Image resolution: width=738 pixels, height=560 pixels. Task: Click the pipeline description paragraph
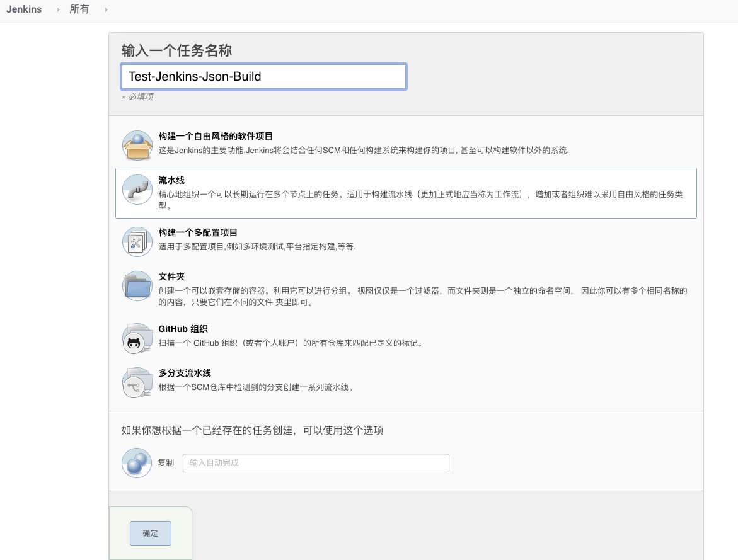click(x=420, y=200)
